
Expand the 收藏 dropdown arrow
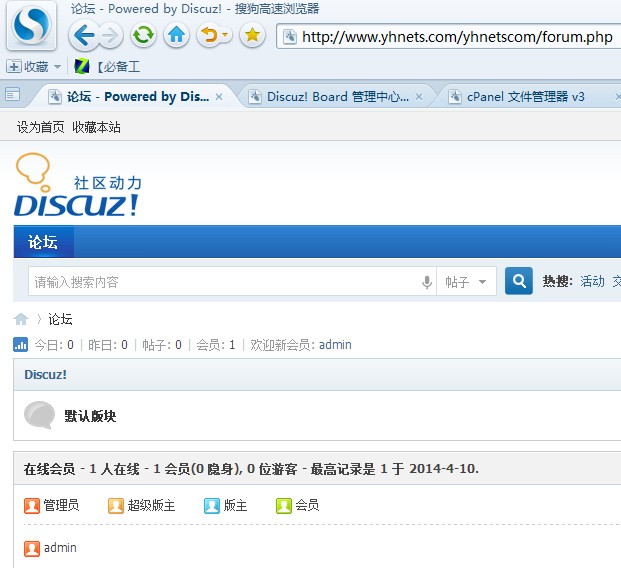pyautogui.click(x=57, y=67)
